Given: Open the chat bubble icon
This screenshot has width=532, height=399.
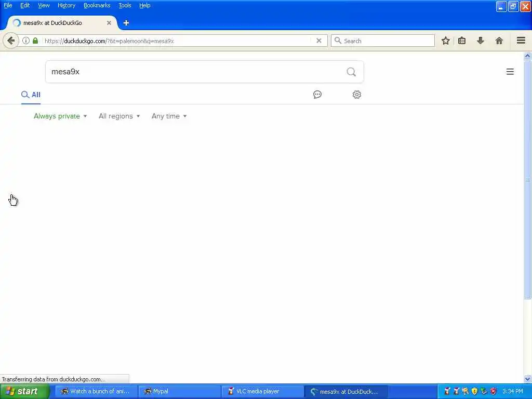Looking at the screenshot, I should tap(317, 95).
